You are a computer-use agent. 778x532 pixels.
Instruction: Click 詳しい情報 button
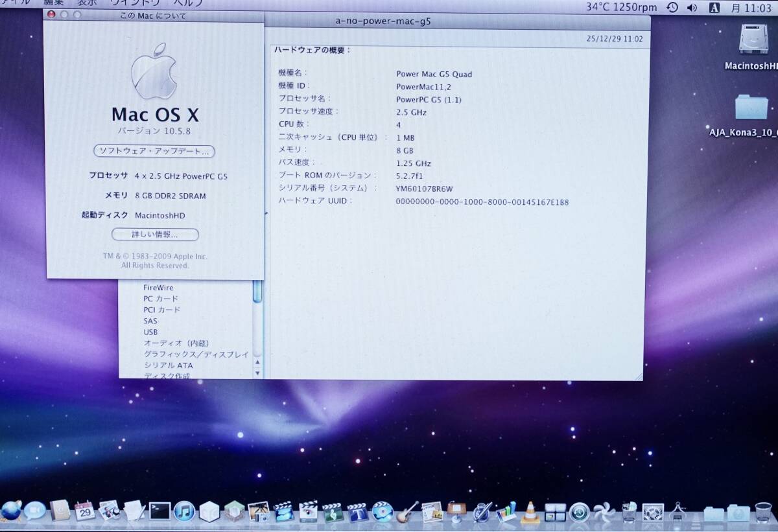(x=155, y=235)
